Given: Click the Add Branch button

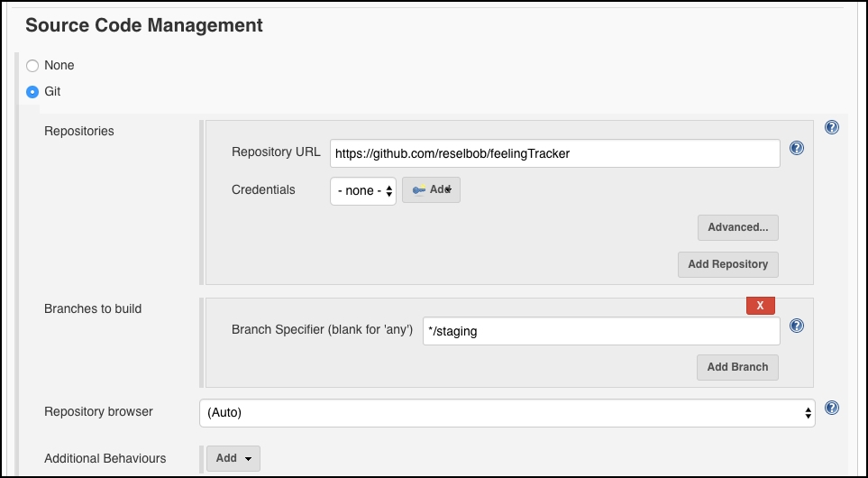Looking at the screenshot, I should click(x=737, y=367).
